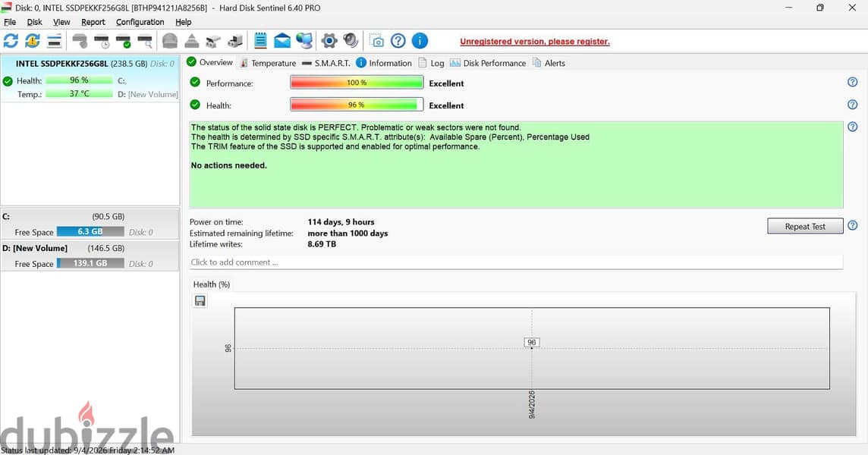The width and height of the screenshot is (868, 455).
Task: Click the C: free space 6.3 GB bar
Action: (x=90, y=231)
